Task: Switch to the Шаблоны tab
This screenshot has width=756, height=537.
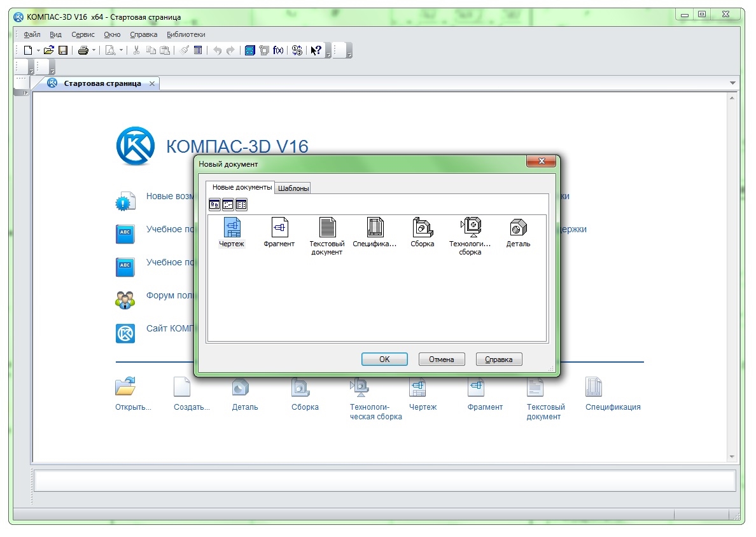Action: [x=293, y=188]
